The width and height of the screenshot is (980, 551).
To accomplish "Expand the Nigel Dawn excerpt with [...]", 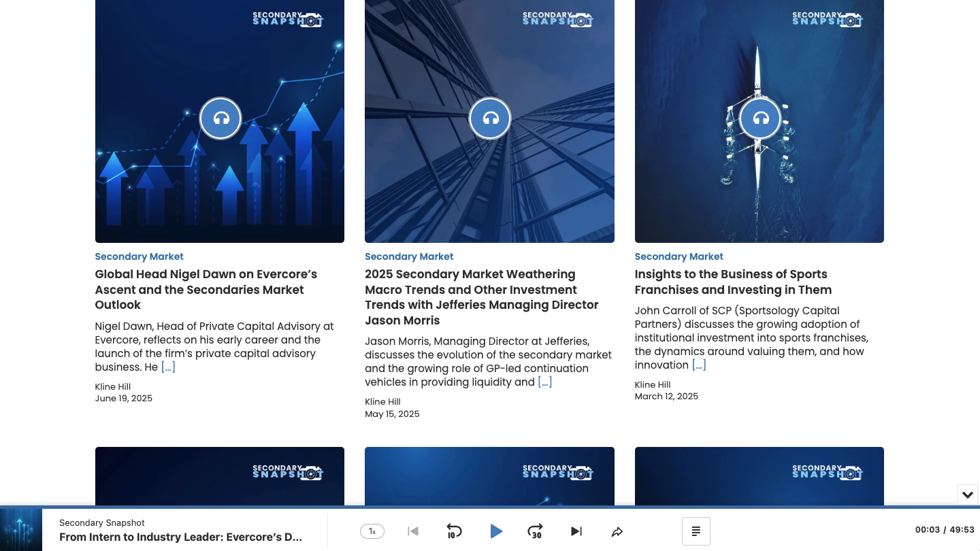I will (x=168, y=367).
